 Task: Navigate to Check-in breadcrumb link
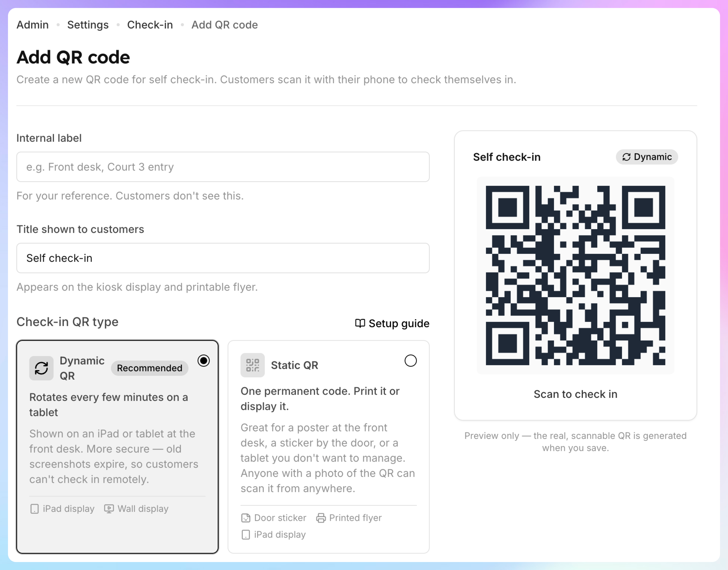pos(150,25)
